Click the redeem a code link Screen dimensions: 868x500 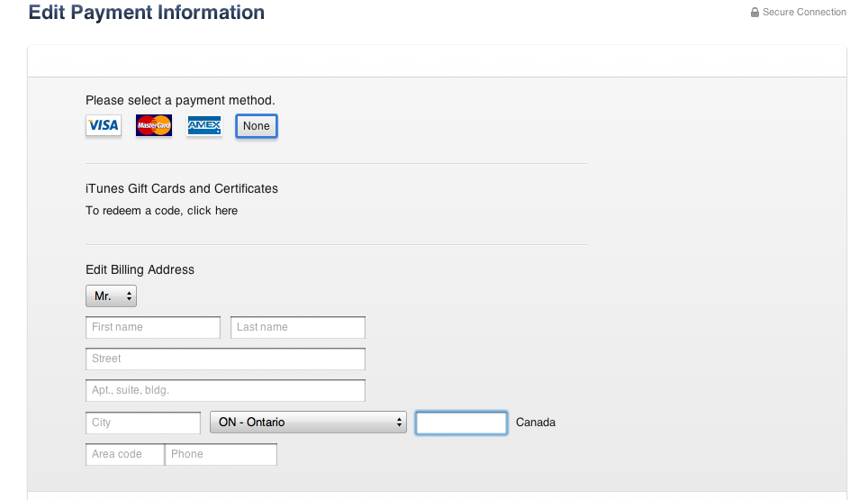pyautogui.click(x=161, y=211)
